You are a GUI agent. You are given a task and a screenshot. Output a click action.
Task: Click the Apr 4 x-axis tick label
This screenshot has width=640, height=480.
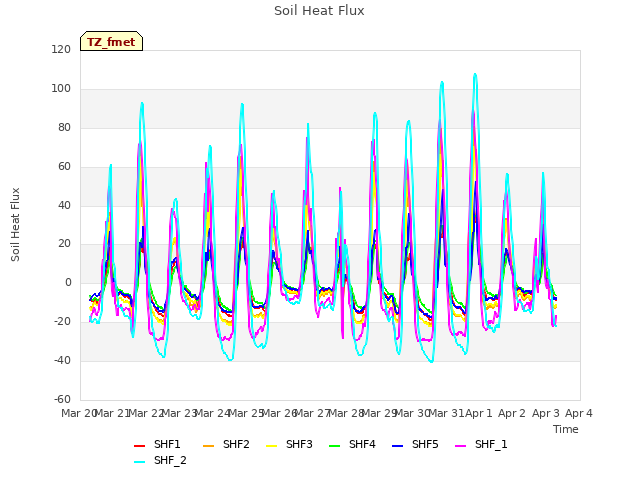click(x=579, y=413)
